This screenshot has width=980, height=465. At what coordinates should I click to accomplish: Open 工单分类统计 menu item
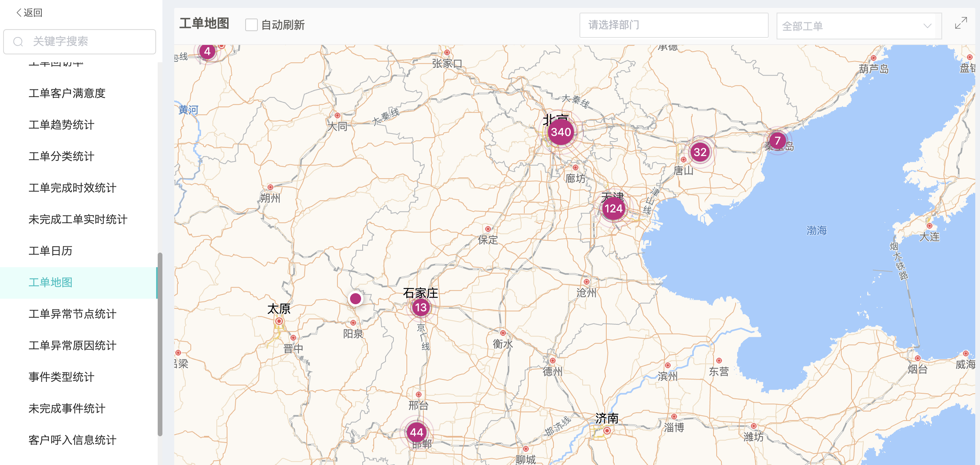pos(79,156)
